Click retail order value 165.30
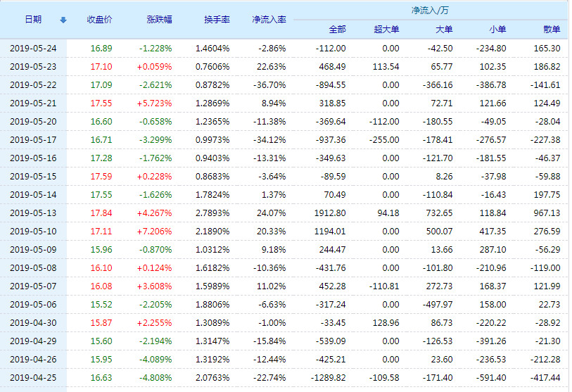The image size is (572, 392). (547, 48)
